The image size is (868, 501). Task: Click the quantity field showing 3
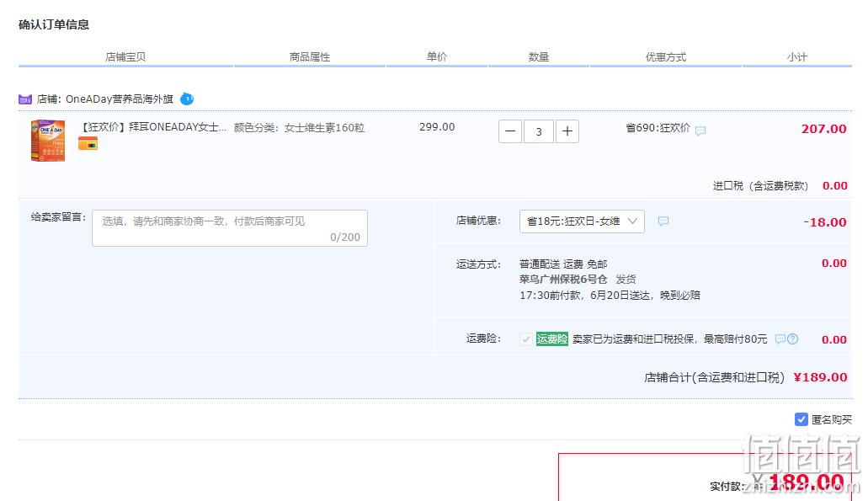coord(539,131)
